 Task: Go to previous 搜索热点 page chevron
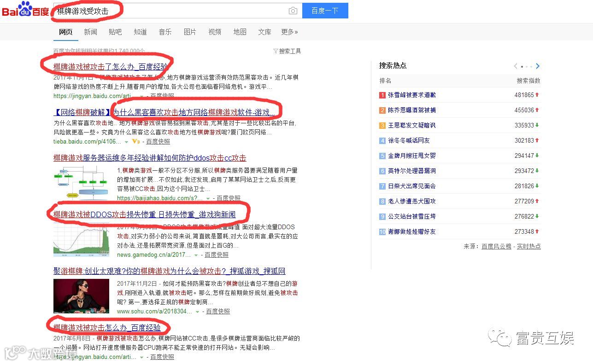tap(516, 66)
